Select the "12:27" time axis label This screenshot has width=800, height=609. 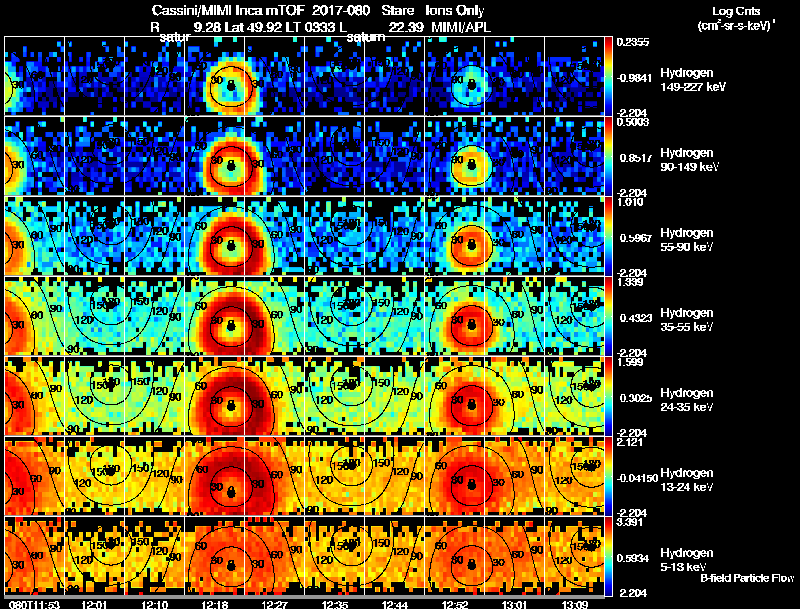click(x=274, y=604)
